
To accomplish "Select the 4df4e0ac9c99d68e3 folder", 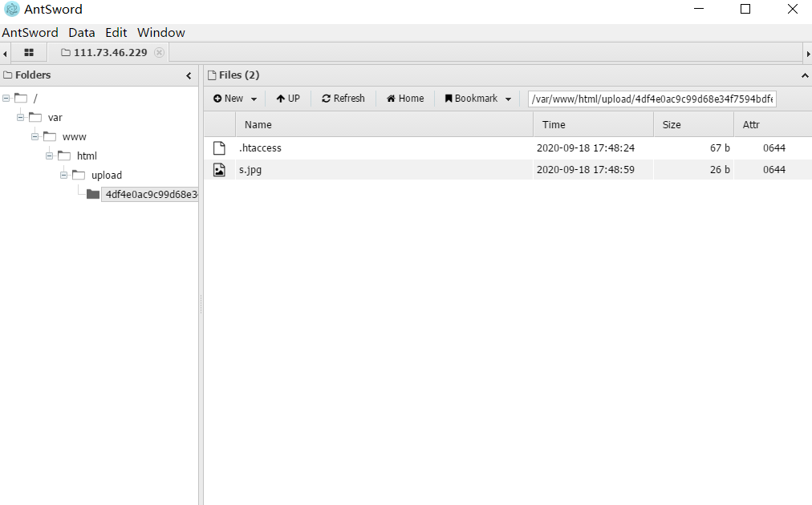I will [x=150, y=195].
